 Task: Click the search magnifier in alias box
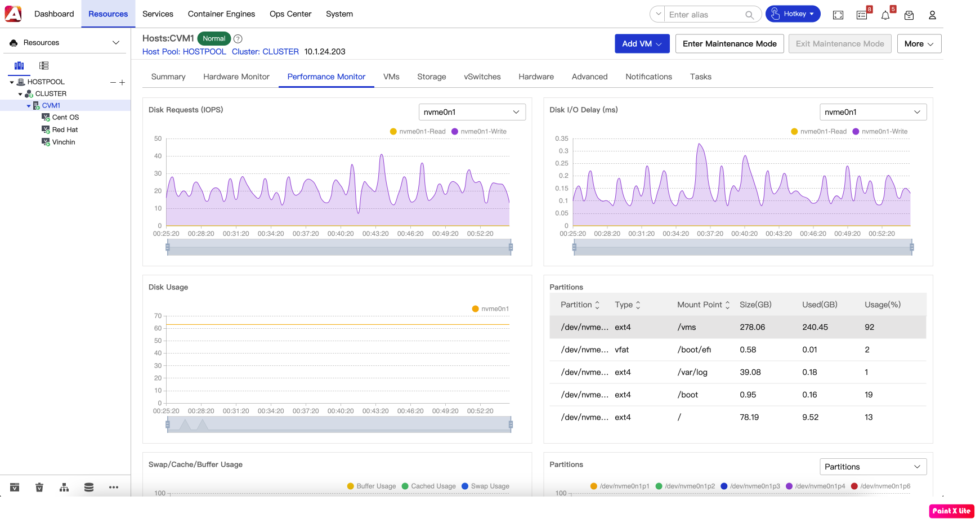click(749, 15)
